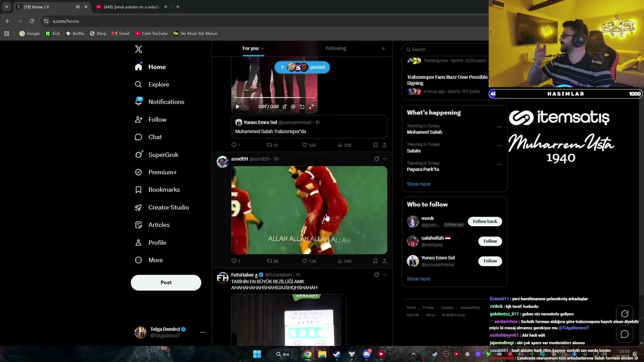Open Chrome tab search dropdown
Image resolution: width=644 pixels, height=362 pixels.
tap(7, 7)
